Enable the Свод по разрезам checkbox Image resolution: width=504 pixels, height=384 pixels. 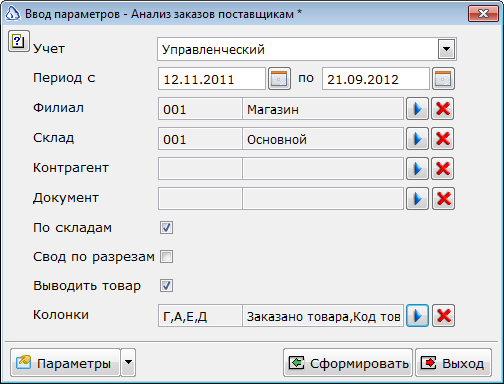(x=166, y=257)
